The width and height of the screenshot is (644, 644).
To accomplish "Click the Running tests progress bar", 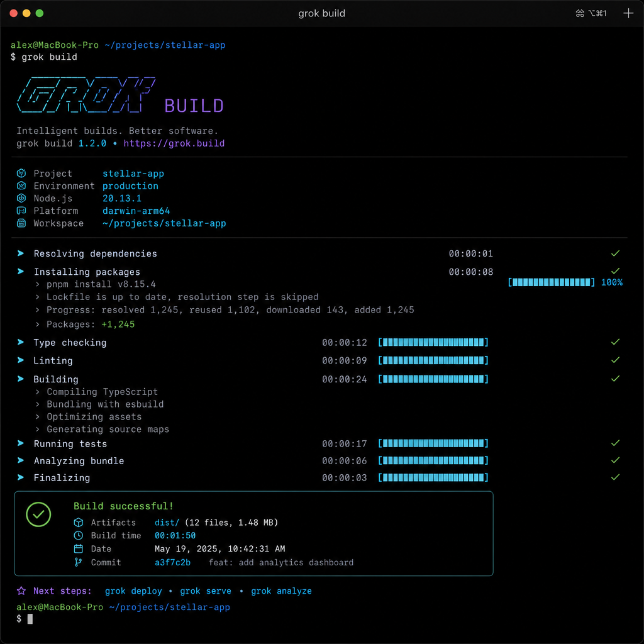I will [x=433, y=443].
